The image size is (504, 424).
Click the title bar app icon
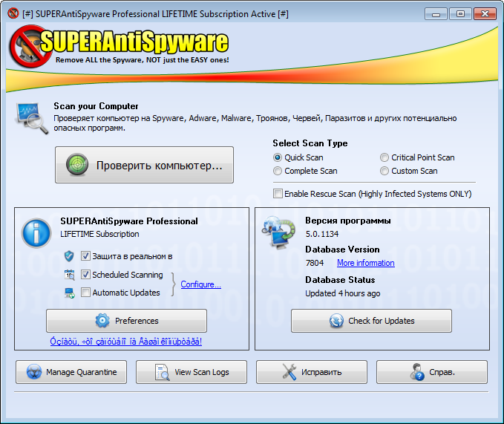click(x=13, y=13)
